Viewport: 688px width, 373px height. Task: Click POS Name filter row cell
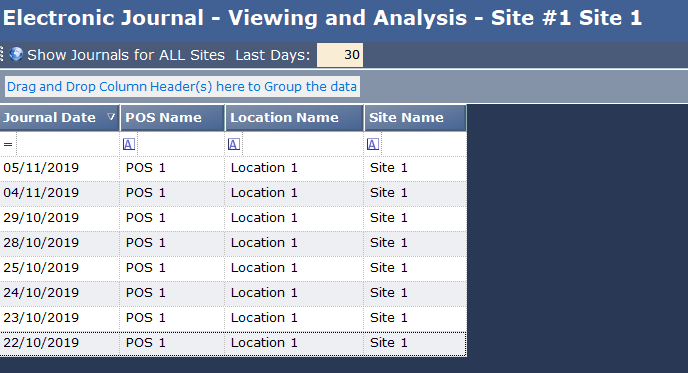[x=181, y=144]
